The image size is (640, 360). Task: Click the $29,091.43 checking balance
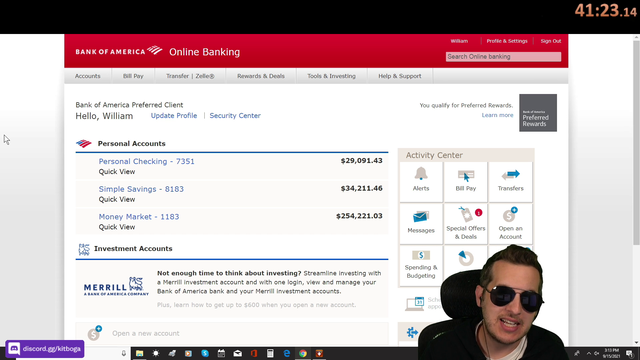(x=362, y=160)
